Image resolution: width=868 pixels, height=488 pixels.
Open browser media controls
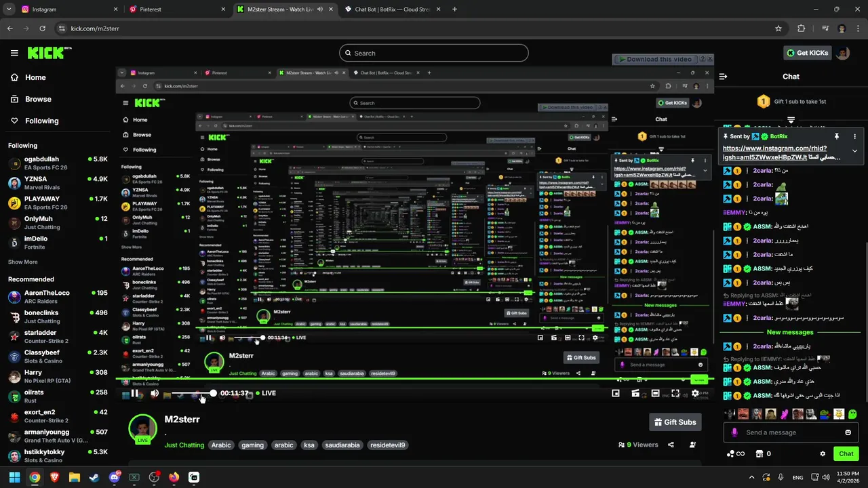(x=825, y=28)
